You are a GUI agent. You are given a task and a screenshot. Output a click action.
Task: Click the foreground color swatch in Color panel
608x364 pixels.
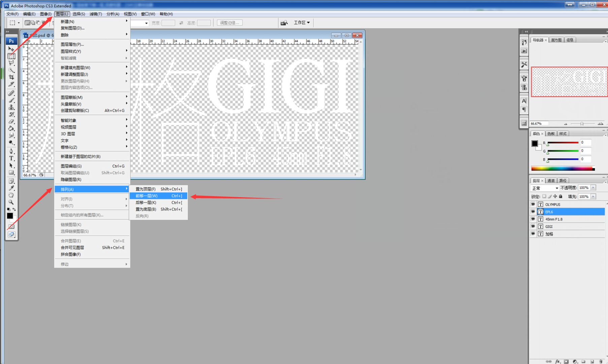(x=535, y=143)
